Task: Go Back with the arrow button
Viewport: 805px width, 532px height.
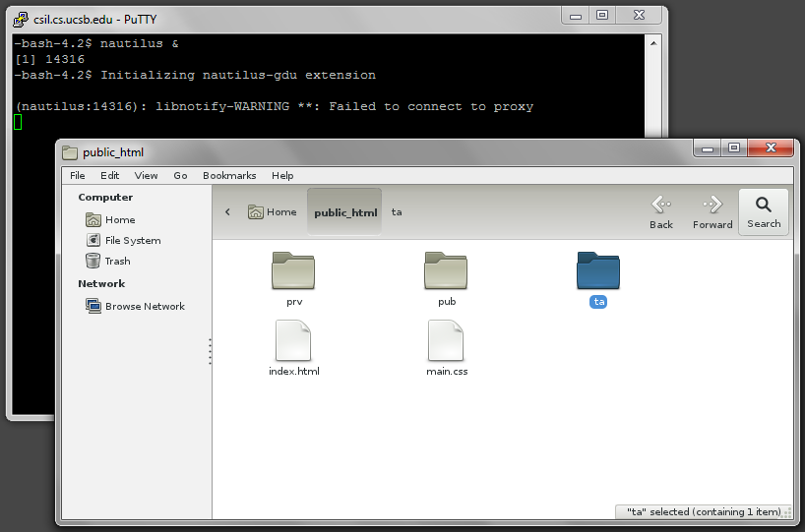Action: [x=661, y=212]
